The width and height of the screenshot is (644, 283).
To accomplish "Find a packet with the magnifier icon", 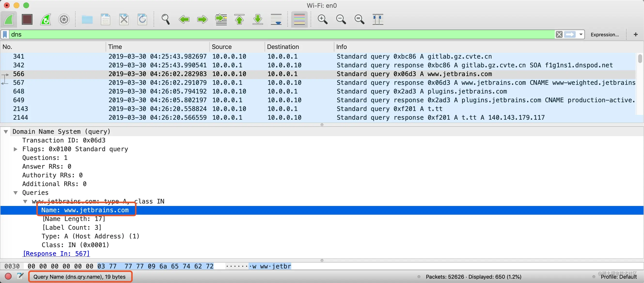I will [165, 19].
